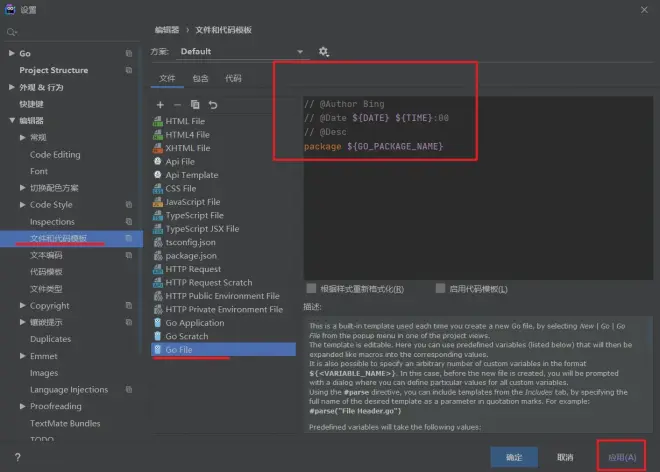Select the CSS File template icon
This screenshot has width=660, height=472.
[x=158, y=188]
